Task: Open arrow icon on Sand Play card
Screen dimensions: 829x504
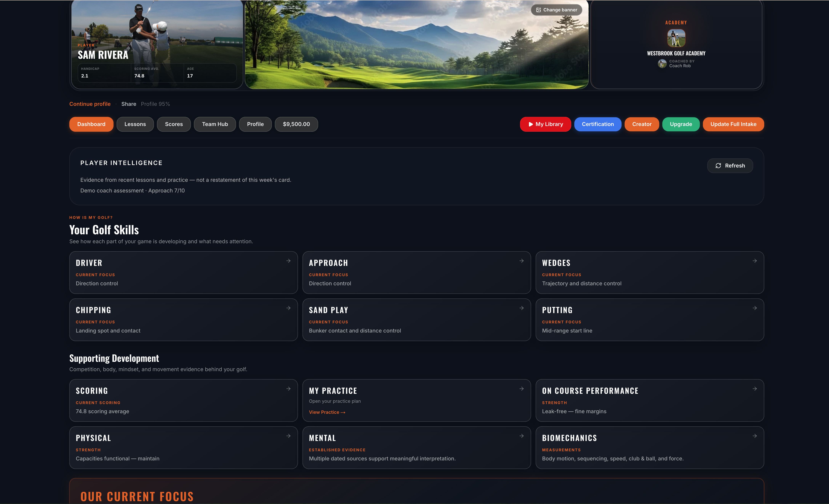Action: (x=522, y=308)
